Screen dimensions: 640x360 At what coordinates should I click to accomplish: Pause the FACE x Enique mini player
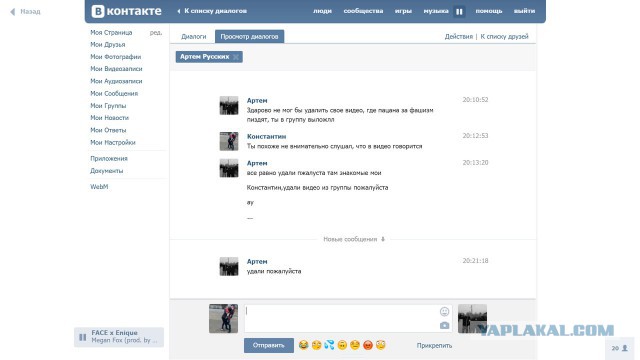coord(83,337)
